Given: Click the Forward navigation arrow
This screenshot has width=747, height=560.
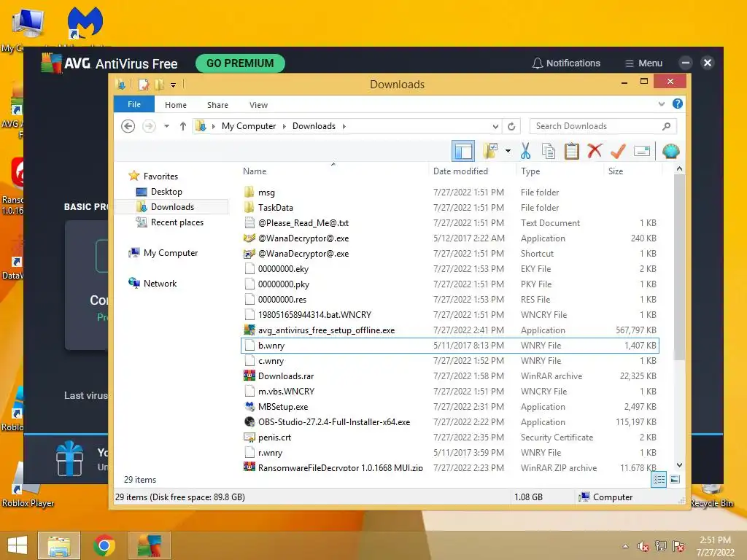Looking at the screenshot, I should pyautogui.click(x=149, y=126).
